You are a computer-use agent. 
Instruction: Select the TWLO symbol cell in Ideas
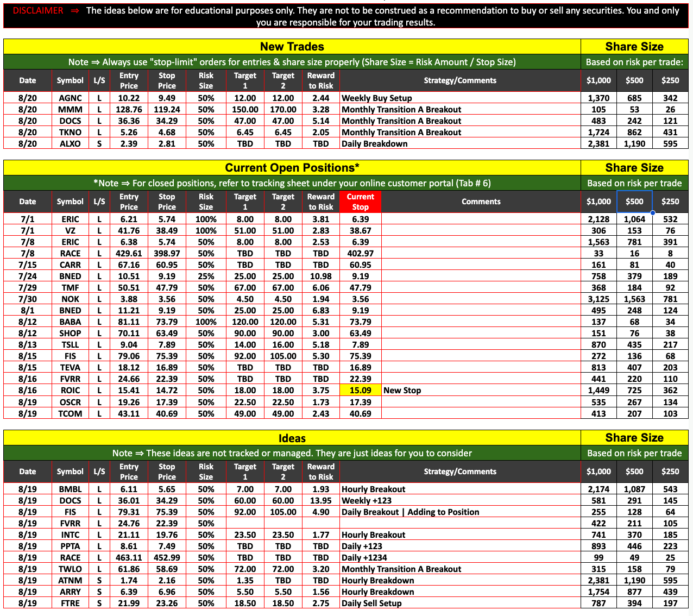tap(70, 569)
